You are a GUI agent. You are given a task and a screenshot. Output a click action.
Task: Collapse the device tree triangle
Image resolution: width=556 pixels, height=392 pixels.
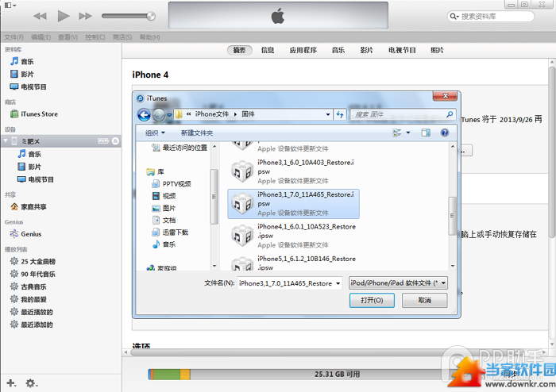6,141
